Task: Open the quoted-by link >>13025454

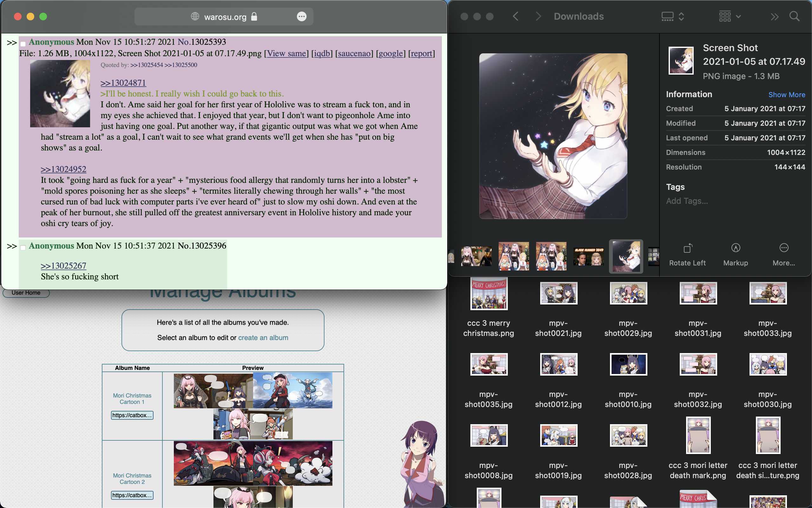Action: click(147, 65)
